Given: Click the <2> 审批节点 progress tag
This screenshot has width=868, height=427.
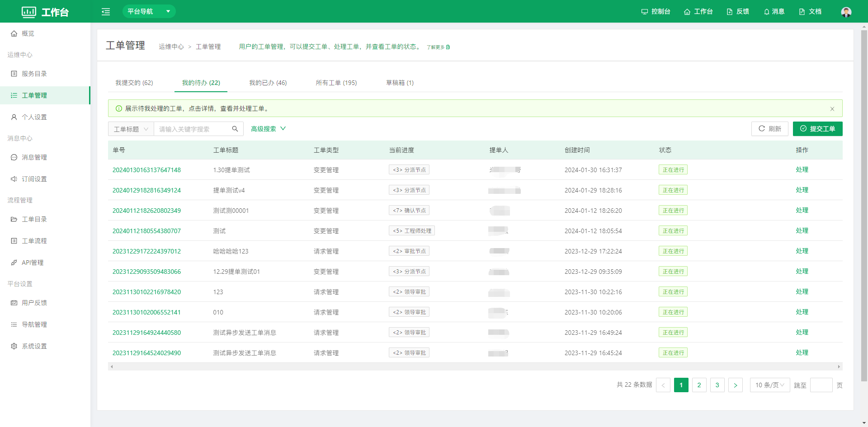Looking at the screenshot, I should (409, 251).
